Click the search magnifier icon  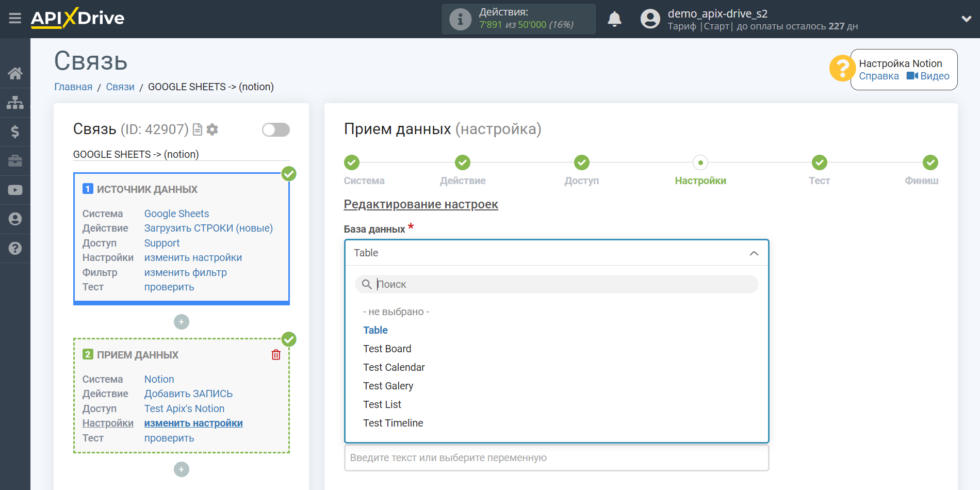click(367, 284)
